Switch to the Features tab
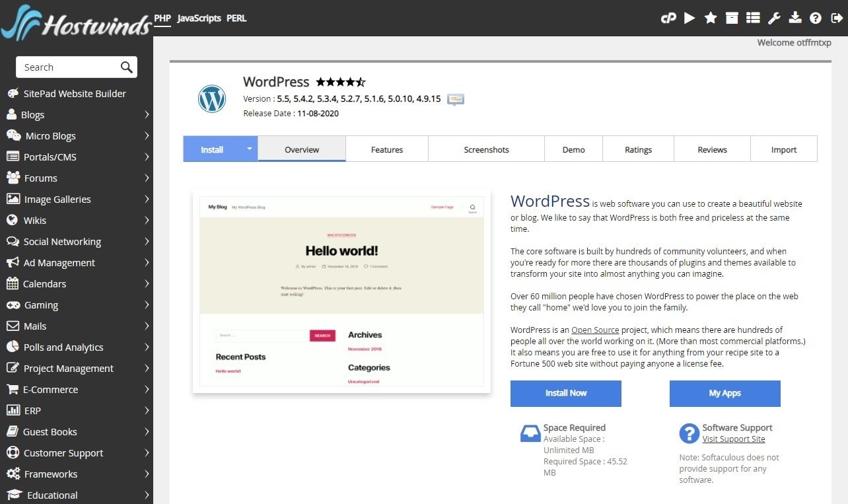This screenshot has height=504, width=848. point(386,150)
